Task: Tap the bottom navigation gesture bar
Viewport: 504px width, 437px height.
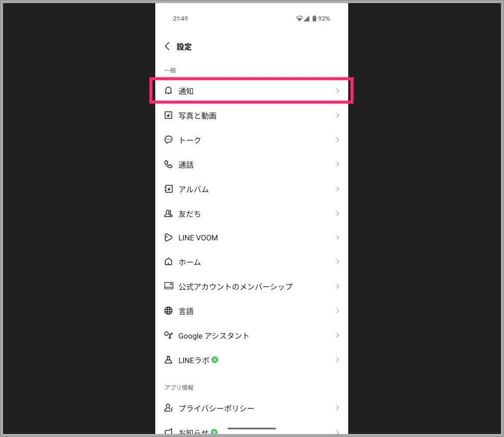Action: [x=251, y=428]
